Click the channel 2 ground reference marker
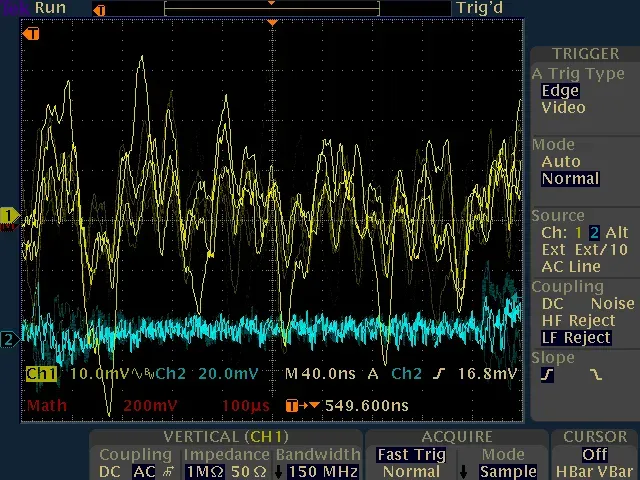Viewport: 640px width, 480px height. pyautogui.click(x=10, y=340)
